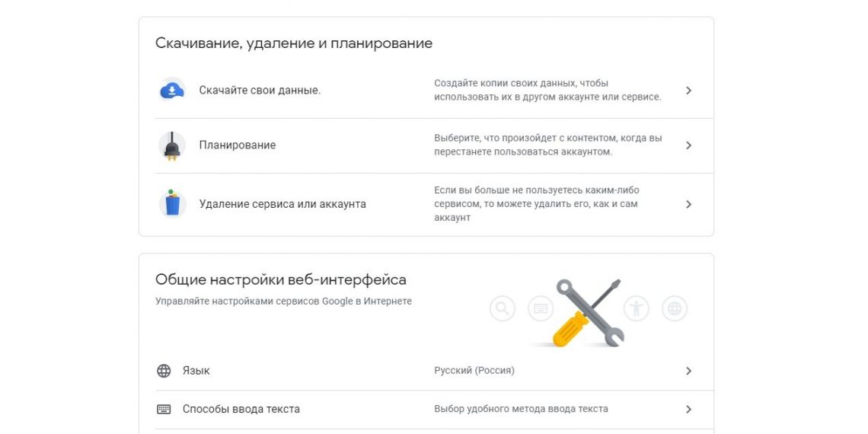
Task: Open the Язык row chevron
Action: [688, 371]
